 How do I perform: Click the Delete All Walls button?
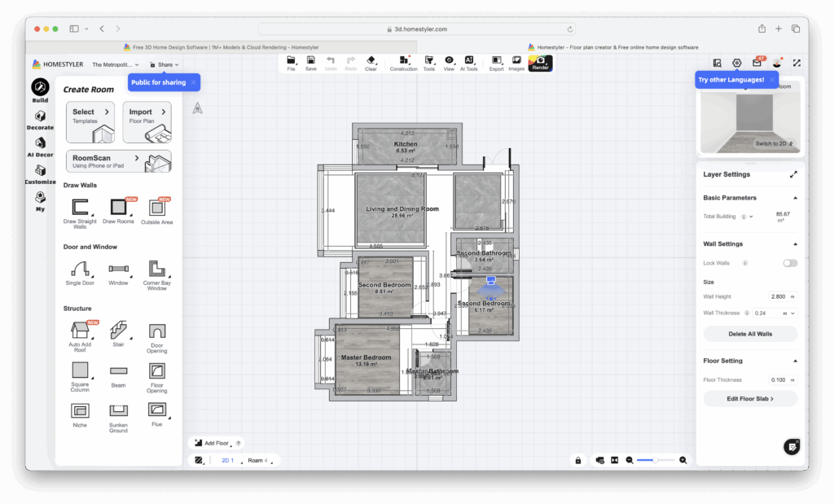click(749, 334)
